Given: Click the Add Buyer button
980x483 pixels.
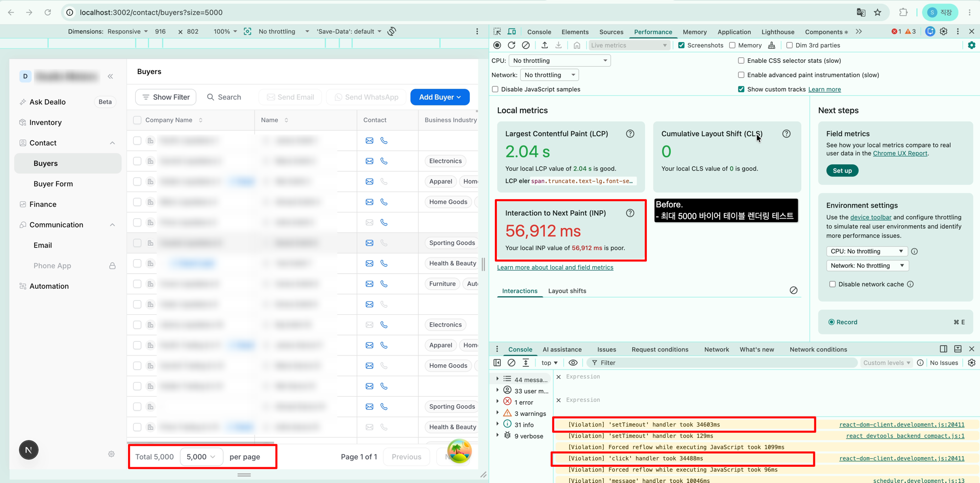Looking at the screenshot, I should pyautogui.click(x=440, y=97).
